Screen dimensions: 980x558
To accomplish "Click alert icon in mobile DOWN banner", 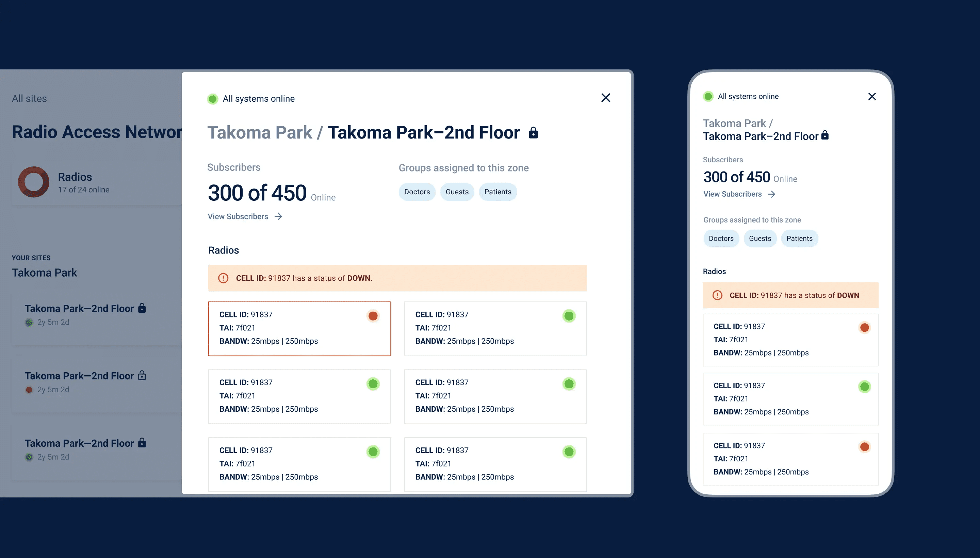I will coord(717,295).
